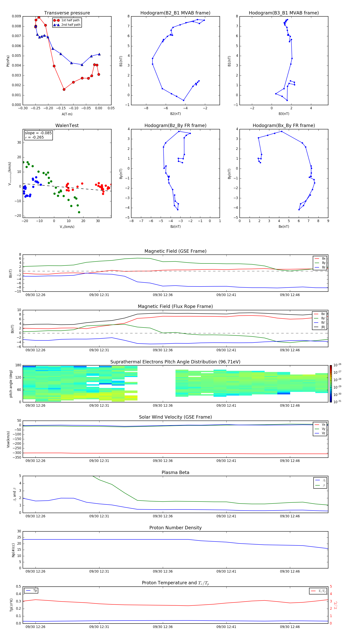351x644 pixels.
Task: Click the 'pitch angle (deg)' axis label
Action: 11,384
